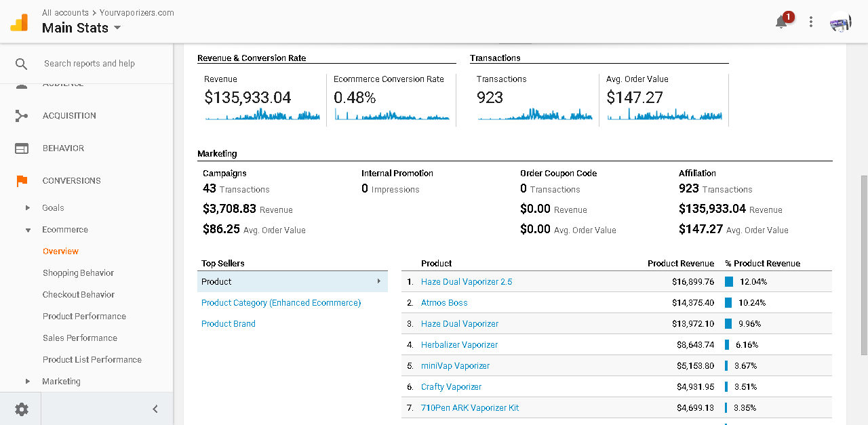Click the Ecommerce tree item
868x425 pixels.
pos(65,230)
